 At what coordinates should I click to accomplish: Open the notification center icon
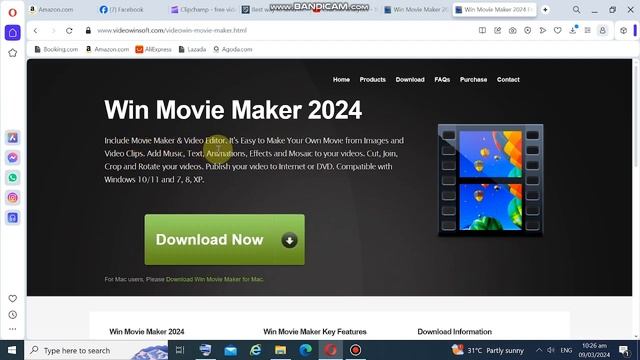pos(624,350)
